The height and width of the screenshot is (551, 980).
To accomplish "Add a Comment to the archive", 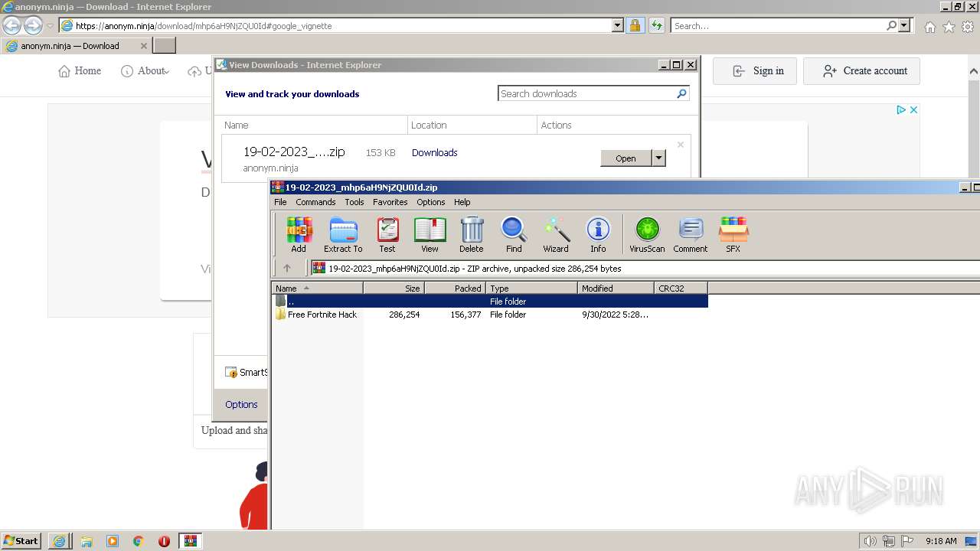I will (691, 234).
